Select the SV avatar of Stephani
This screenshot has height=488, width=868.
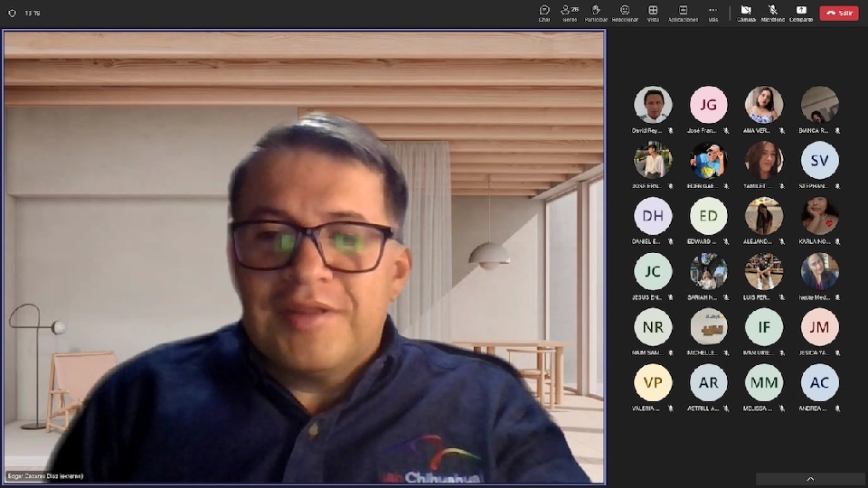point(820,160)
